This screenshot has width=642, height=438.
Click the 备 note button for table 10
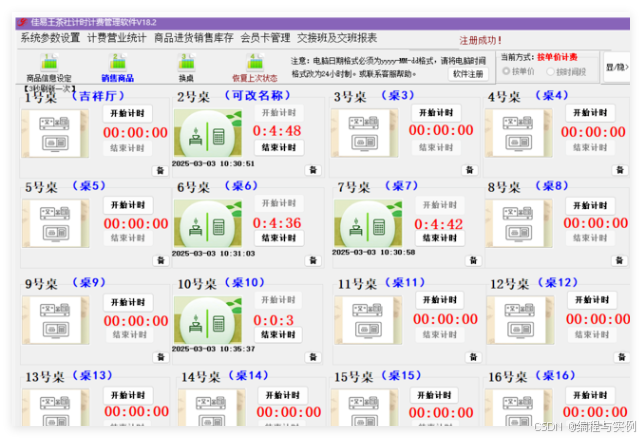313,357
